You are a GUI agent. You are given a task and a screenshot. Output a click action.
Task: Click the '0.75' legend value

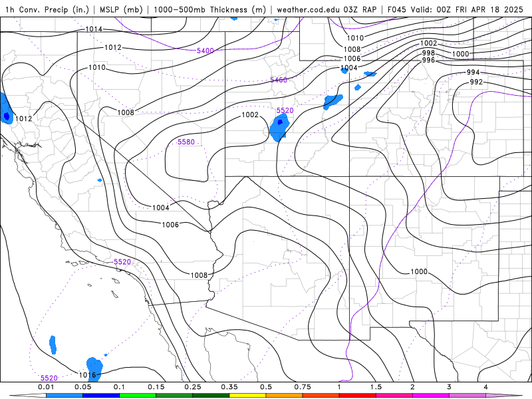303,387
